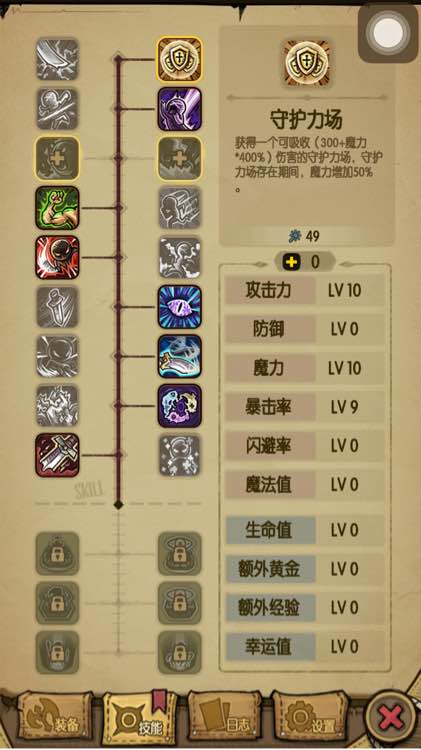421x750 pixels.
Task: Open the 装备 equipment tab
Action: 55,719
